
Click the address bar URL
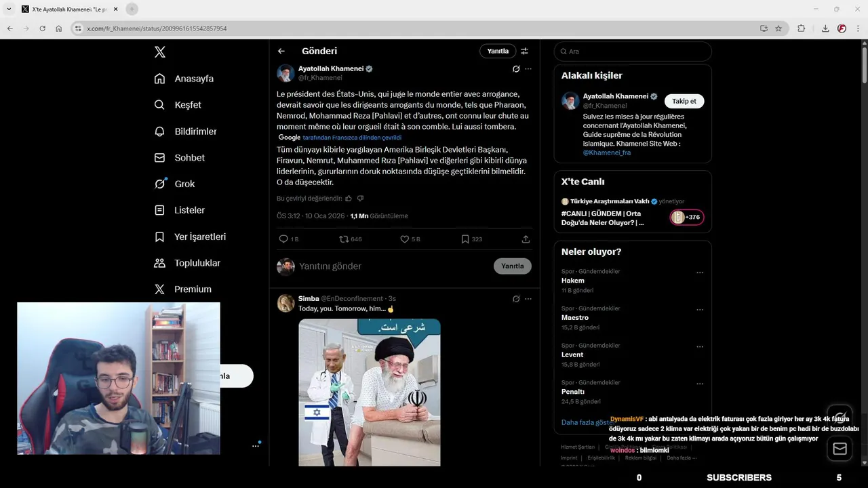(x=157, y=28)
